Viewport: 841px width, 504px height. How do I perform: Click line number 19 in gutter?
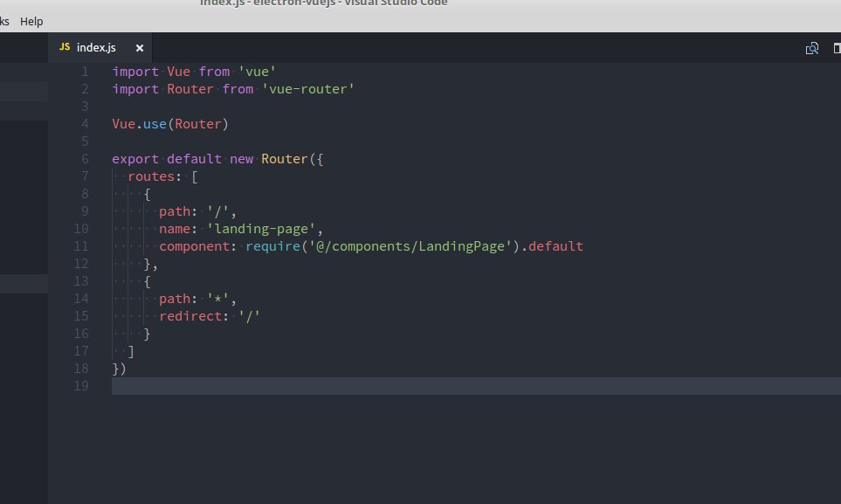81,386
